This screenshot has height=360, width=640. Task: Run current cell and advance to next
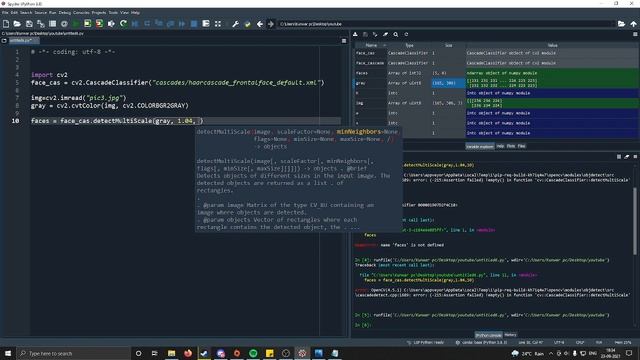coord(99,24)
